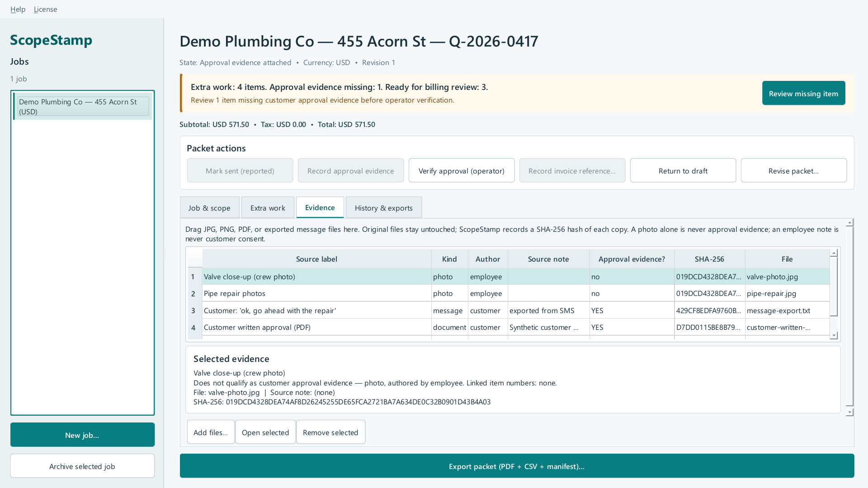Click 'message' kind cell in row 3

point(449,310)
